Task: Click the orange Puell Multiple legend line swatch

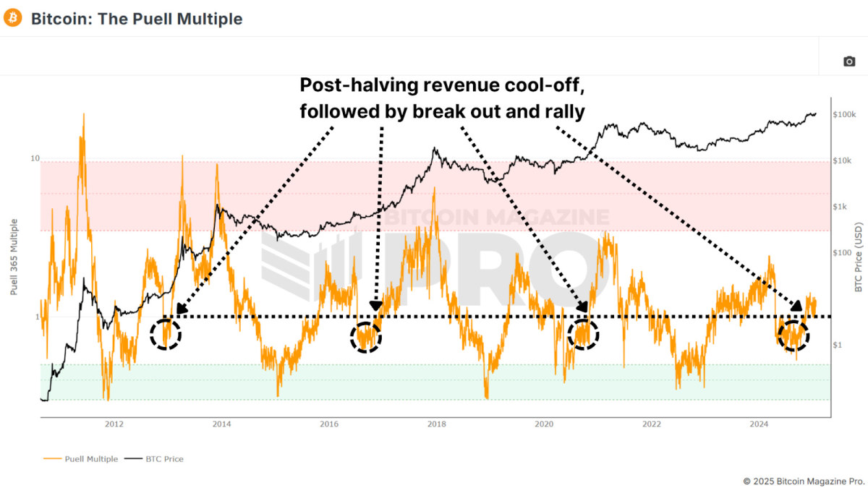Action: click(x=53, y=458)
